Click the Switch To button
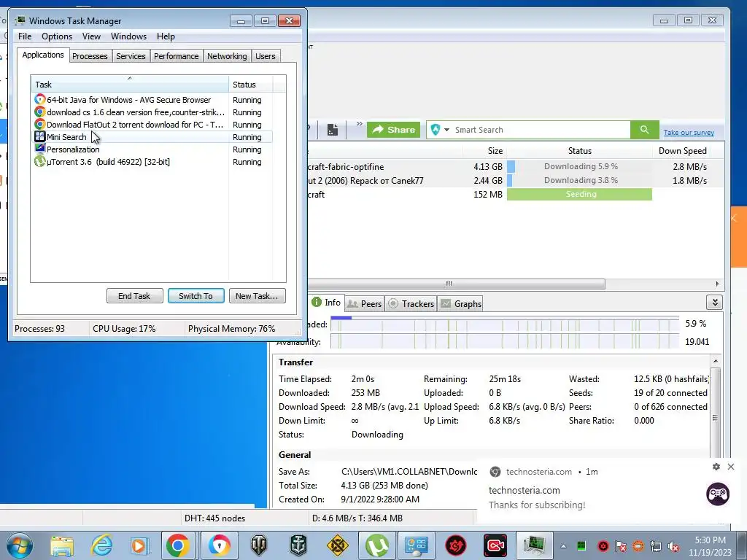The image size is (747, 560). [196, 296]
